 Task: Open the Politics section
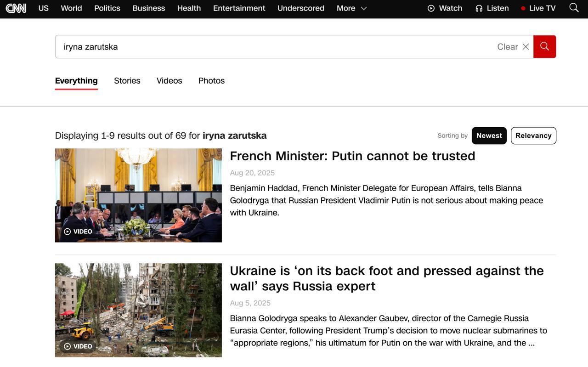[x=107, y=8]
